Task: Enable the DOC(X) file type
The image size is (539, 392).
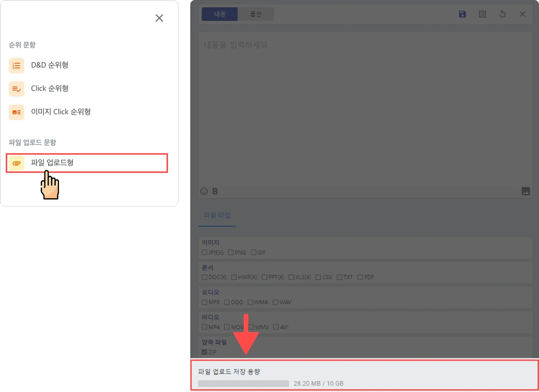Action: (204, 277)
